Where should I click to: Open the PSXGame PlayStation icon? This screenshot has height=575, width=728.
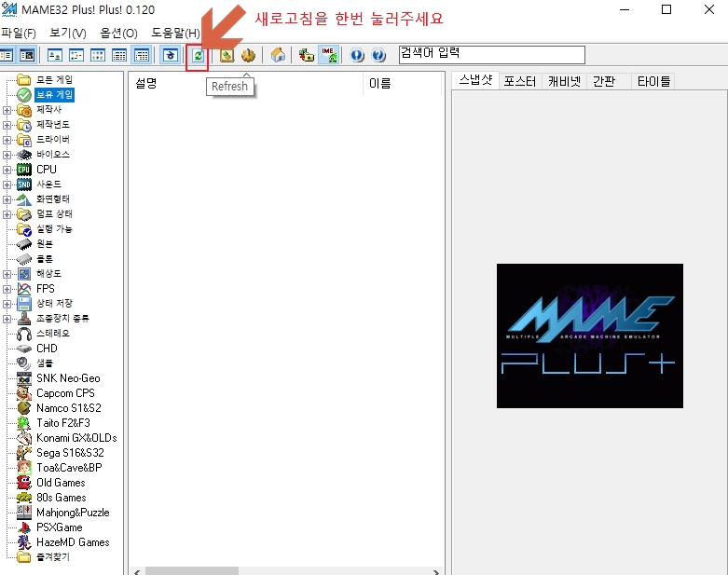coord(24,527)
